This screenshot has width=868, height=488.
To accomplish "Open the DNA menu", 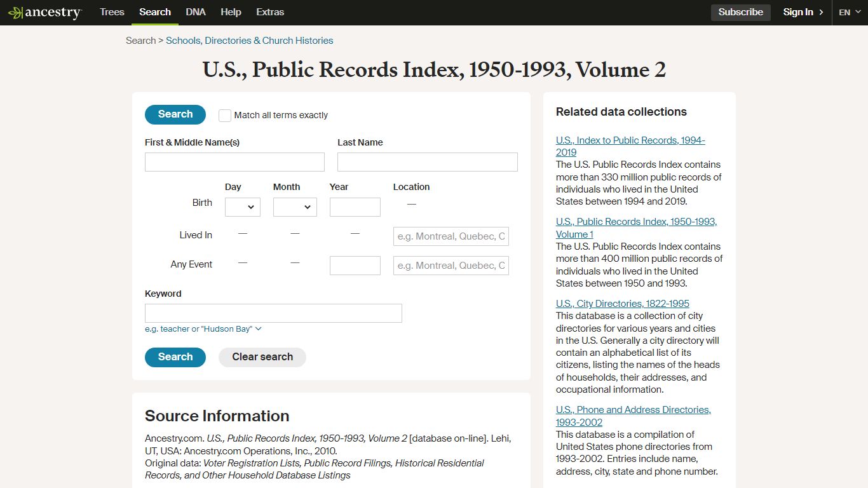I will [196, 12].
